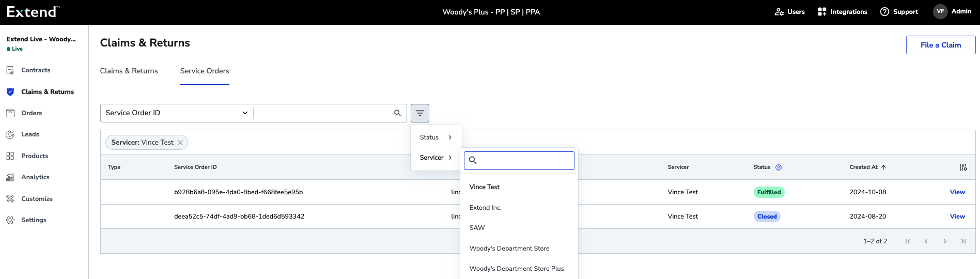
Task: Expand the Status filter submenu
Action: (435, 137)
